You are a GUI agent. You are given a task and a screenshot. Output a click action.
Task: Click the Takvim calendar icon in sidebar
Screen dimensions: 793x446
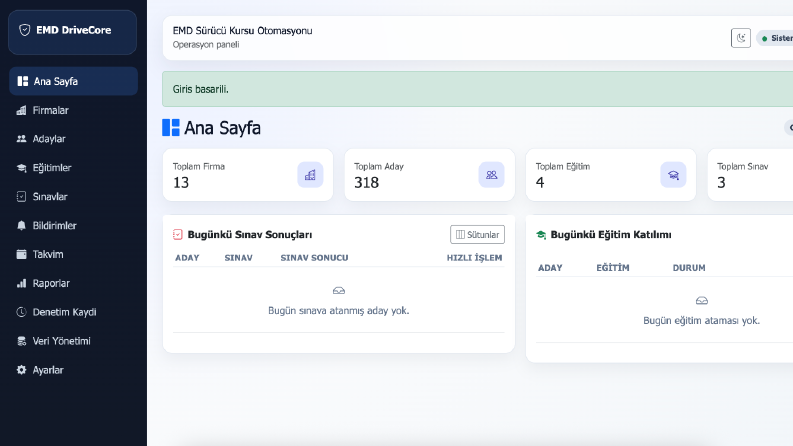point(21,254)
